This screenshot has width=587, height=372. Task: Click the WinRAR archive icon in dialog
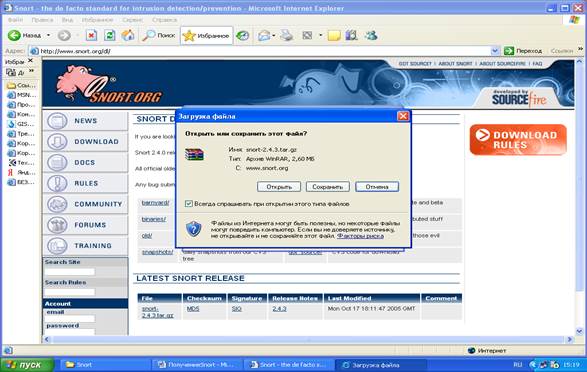click(194, 154)
